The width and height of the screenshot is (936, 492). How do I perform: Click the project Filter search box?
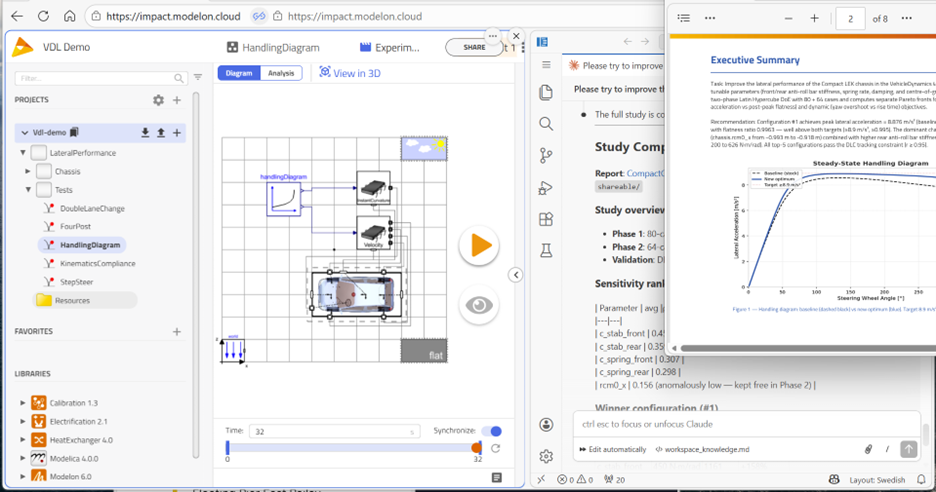pyautogui.click(x=100, y=78)
